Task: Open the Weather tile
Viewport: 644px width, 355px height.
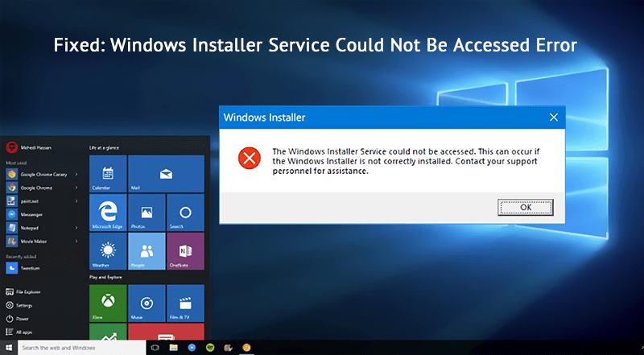Action: (108, 251)
